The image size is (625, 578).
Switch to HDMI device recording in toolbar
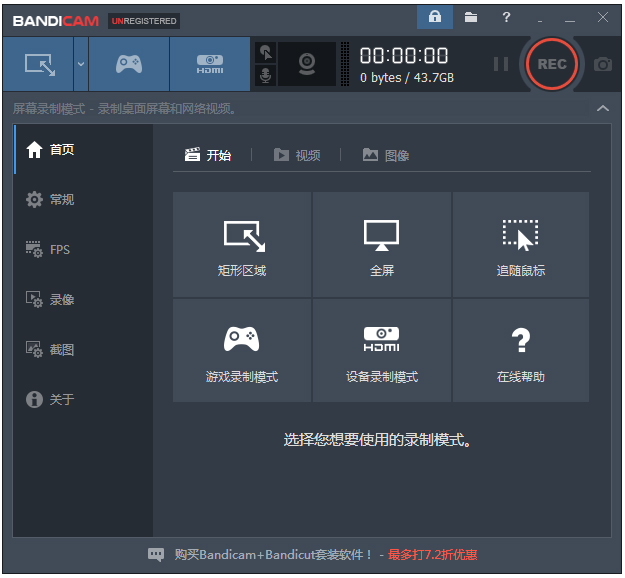(x=210, y=64)
